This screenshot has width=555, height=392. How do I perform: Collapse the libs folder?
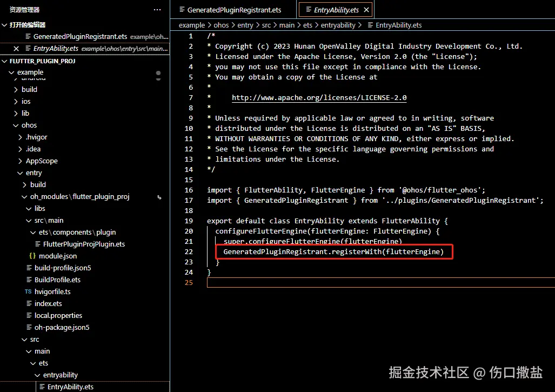coord(29,209)
